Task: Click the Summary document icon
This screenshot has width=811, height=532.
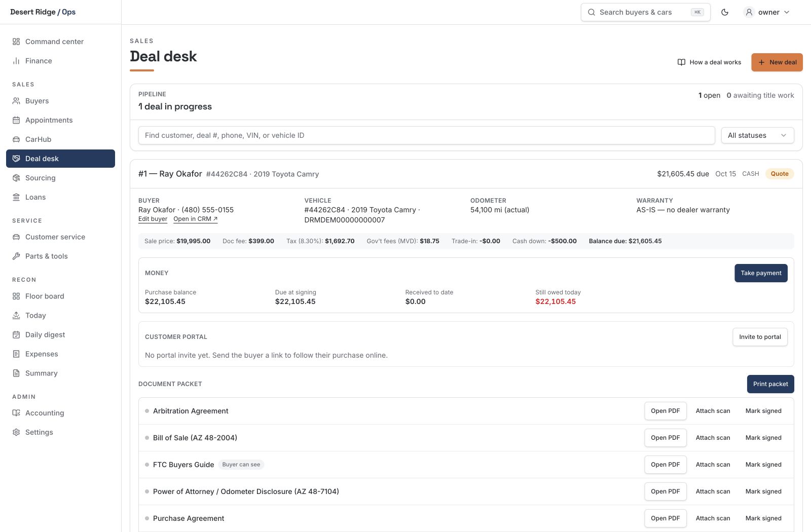Action: pyautogui.click(x=16, y=373)
